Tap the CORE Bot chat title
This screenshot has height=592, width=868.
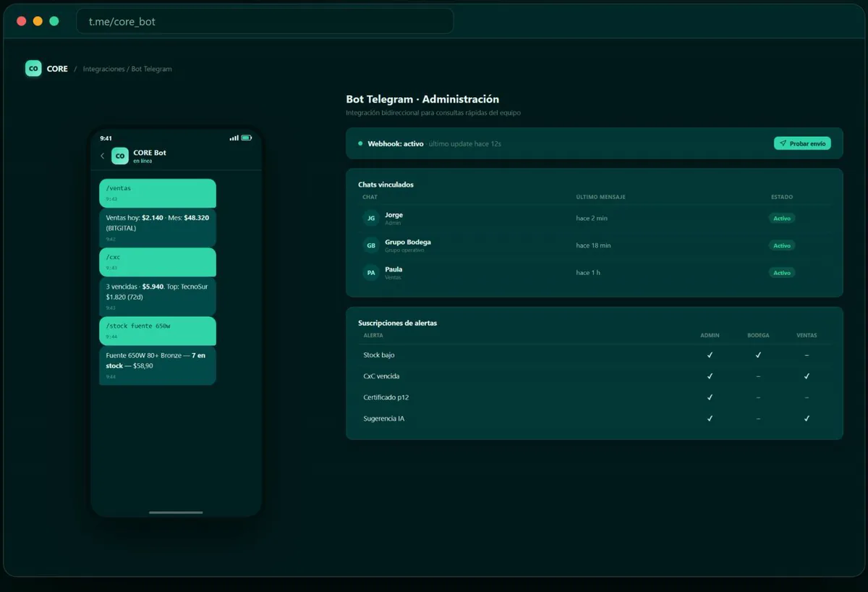click(150, 153)
